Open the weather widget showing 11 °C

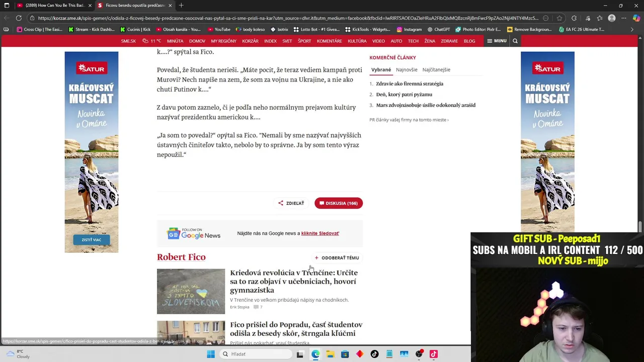pyautogui.click(x=151, y=41)
